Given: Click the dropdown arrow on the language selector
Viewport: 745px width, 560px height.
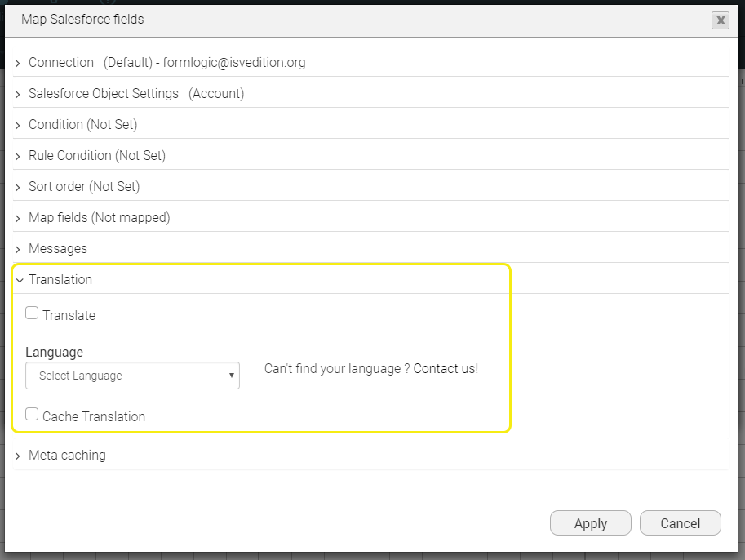Looking at the screenshot, I should 230,376.
